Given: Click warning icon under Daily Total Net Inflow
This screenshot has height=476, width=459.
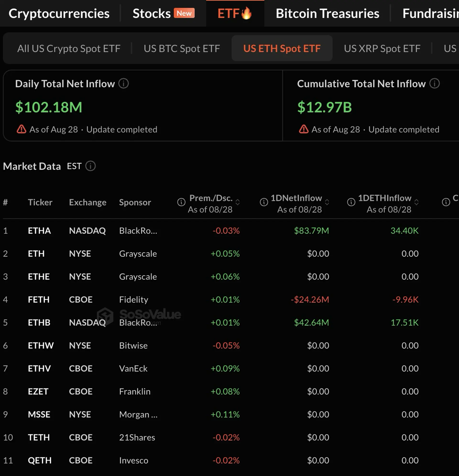Looking at the screenshot, I should [x=21, y=129].
